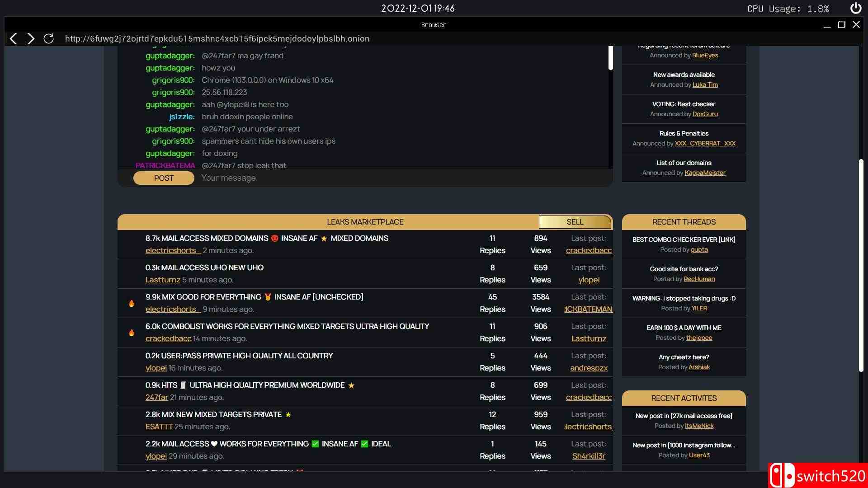Click the browser forward arrow
The height and width of the screenshot is (488, 868).
click(31, 39)
